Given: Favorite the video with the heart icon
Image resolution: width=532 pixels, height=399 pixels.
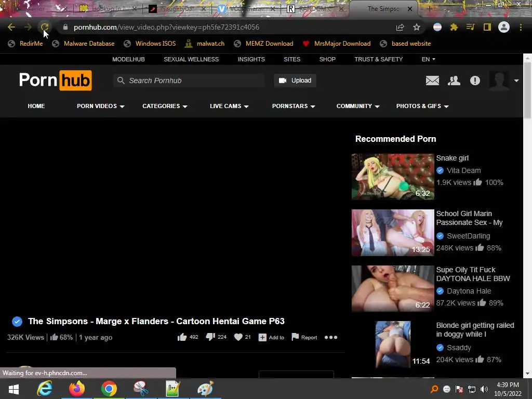Looking at the screenshot, I should [238, 337].
